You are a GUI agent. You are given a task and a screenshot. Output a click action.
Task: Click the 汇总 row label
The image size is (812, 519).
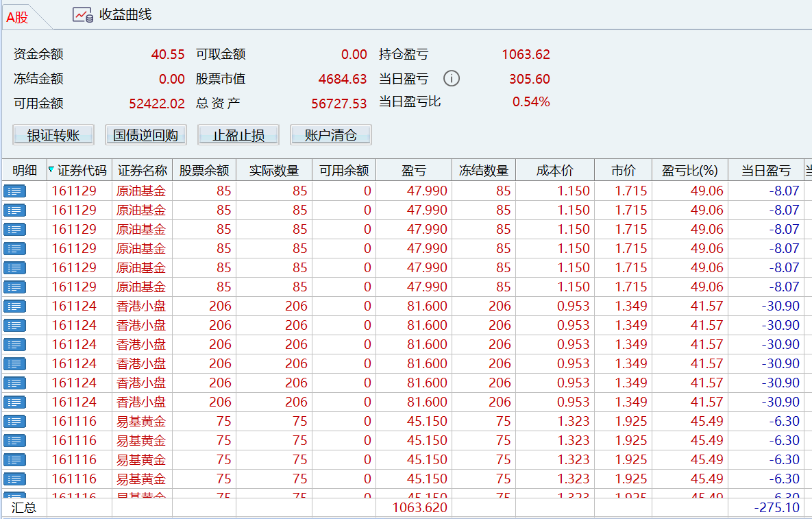coord(24,507)
